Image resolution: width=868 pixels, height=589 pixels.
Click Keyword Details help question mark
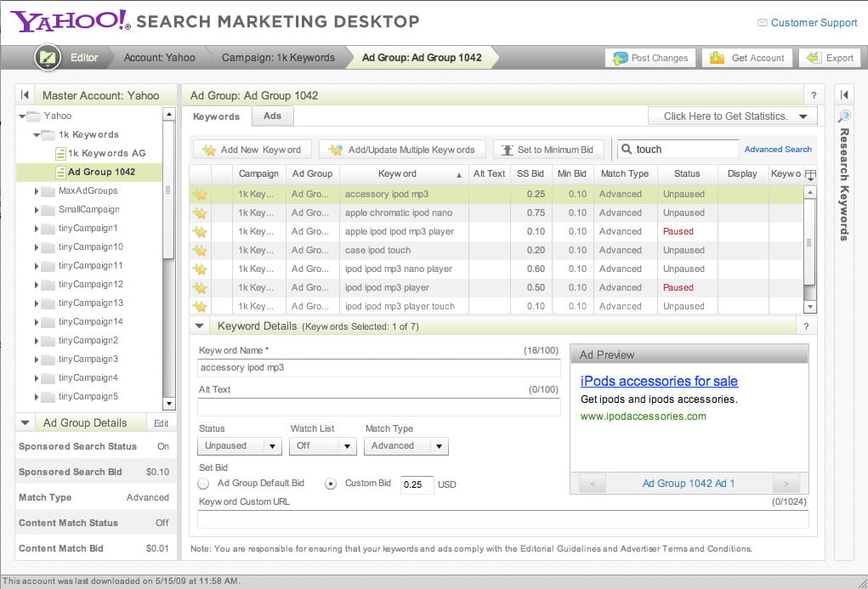tap(806, 326)
